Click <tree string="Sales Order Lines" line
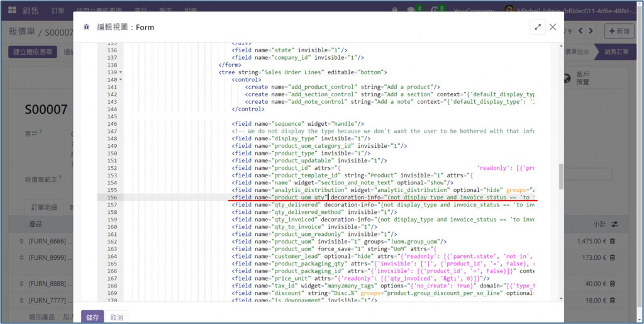The width and height of the screenshot is (644, 324). (x=303, y=72)
